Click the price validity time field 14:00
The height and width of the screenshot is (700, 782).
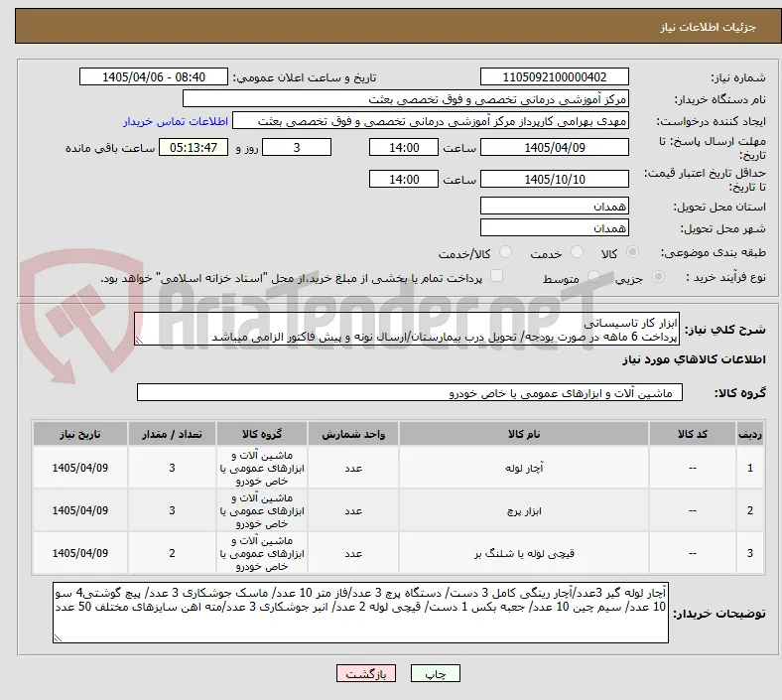coord(404,179)
